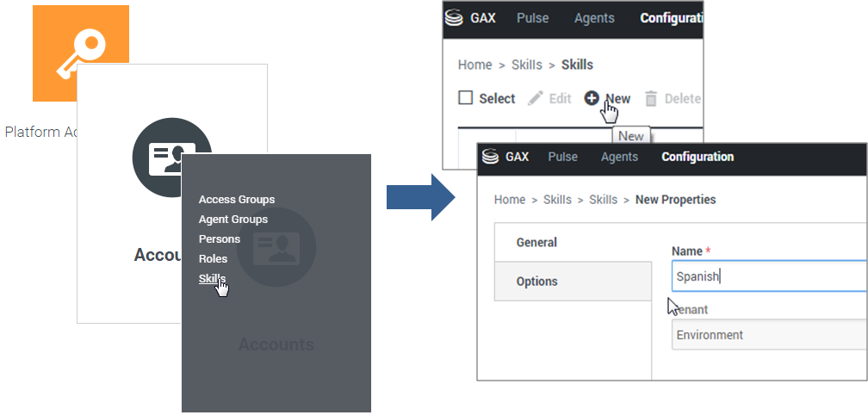Click the Tenant Environment field
This screenshot has height=415, width=868.
[768, 335]
